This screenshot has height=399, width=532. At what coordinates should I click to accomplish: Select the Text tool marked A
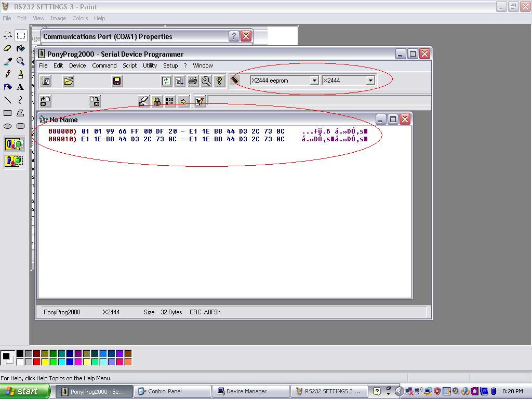(21, 87)
